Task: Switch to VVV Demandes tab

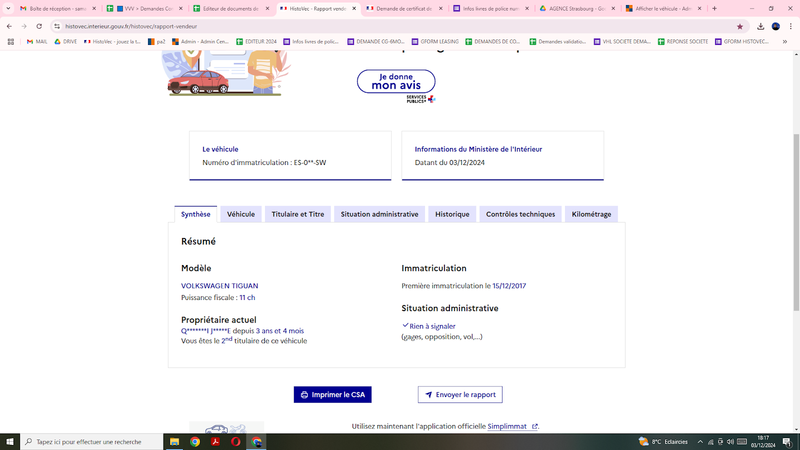Action: coord(145,9)
